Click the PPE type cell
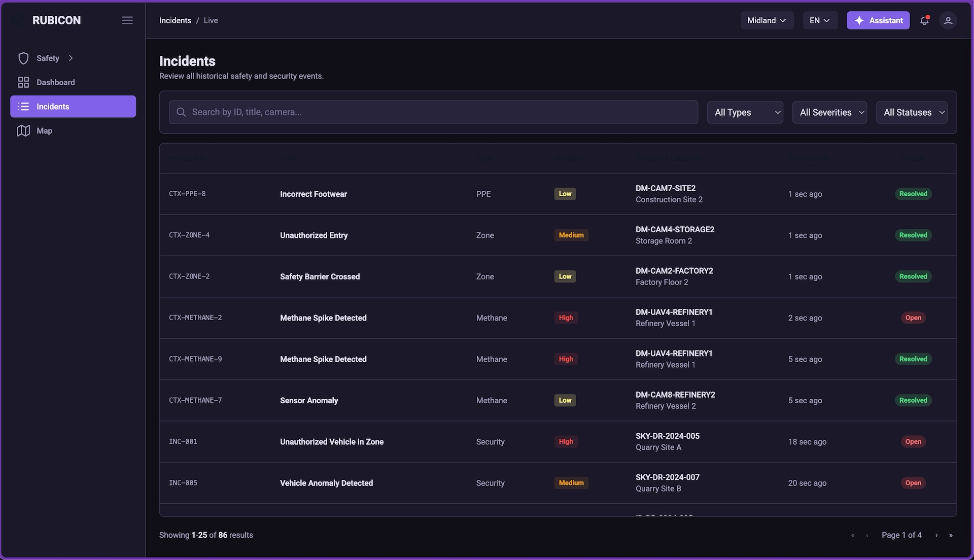 [x=483, y=194]
